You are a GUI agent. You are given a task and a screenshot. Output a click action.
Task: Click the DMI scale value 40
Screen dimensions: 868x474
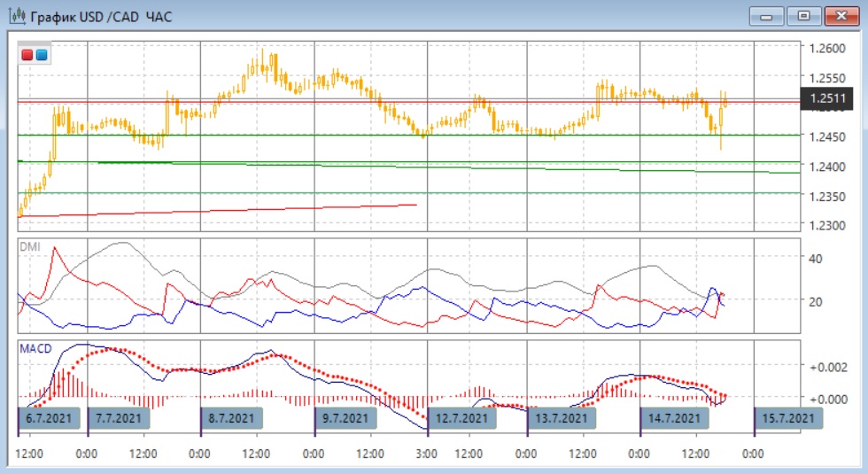(814, 258)
